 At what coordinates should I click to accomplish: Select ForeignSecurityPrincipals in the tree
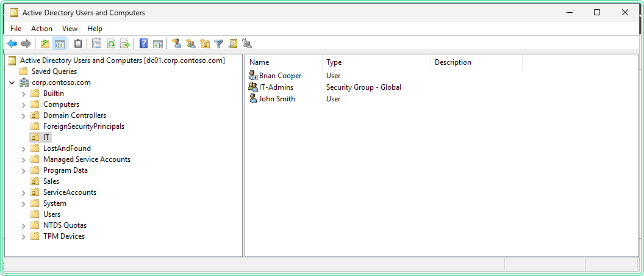pos(84,126)
